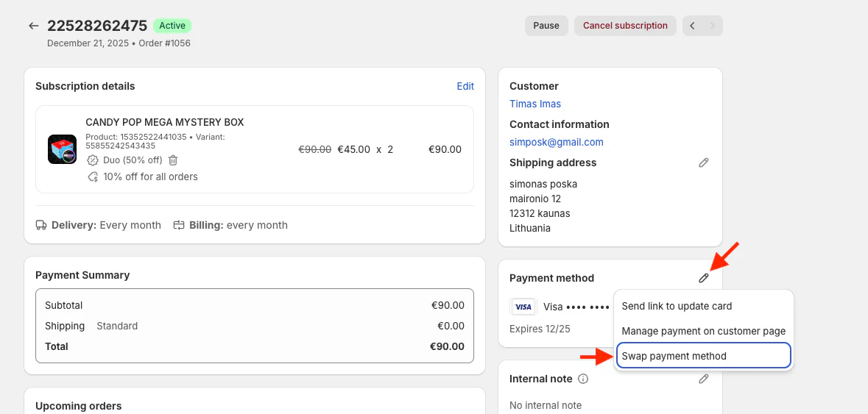Click CANDY POP MEGA MYSTERY BOX title
868x414 pixels.
pos(164,122)
